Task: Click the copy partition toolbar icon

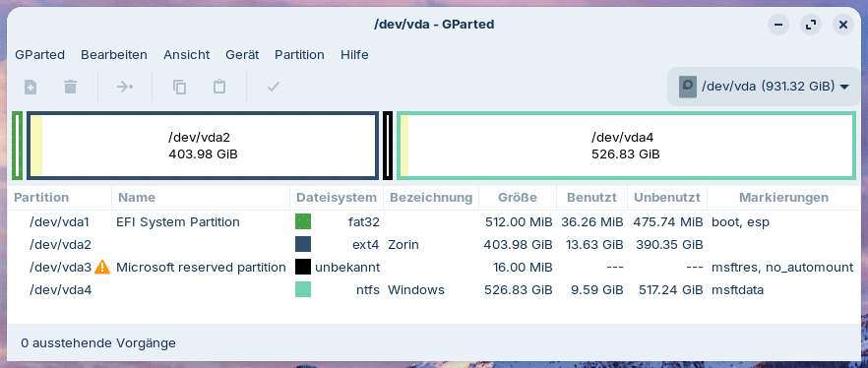Action: click(179, 87)
